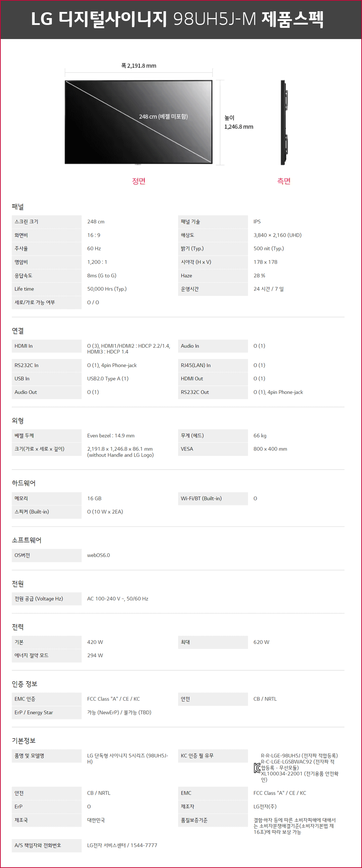Click the 248 cm diagonal label on screen image
The width and height of the screenshot is (362, 868).
pos(163,116)
